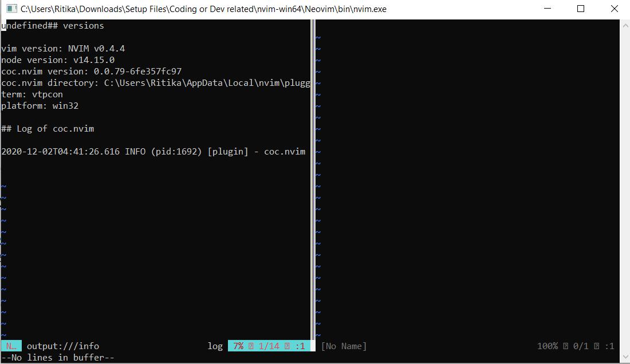Select the 'node version: v14.15.0' line

58,60
